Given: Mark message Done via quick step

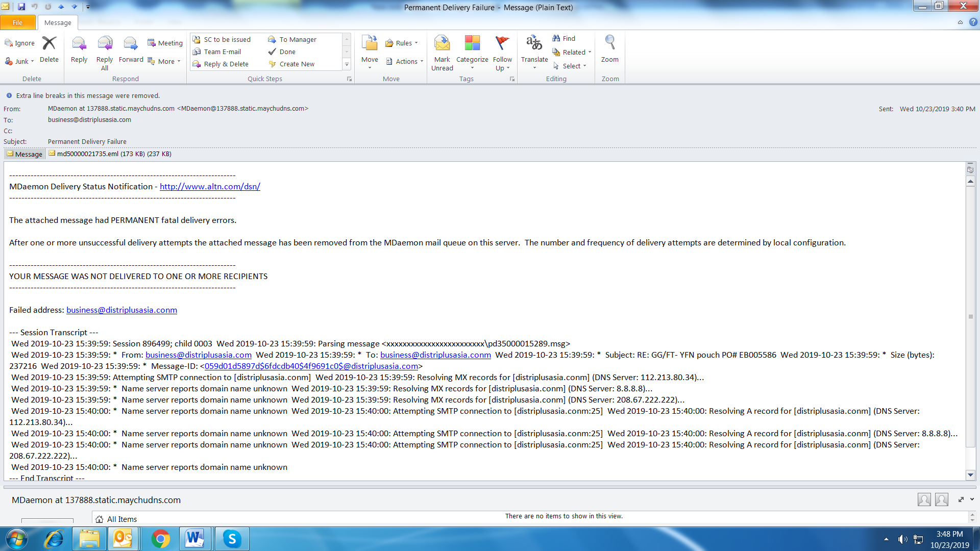Looking at the screenshot, I should click(x=282, y=52).
